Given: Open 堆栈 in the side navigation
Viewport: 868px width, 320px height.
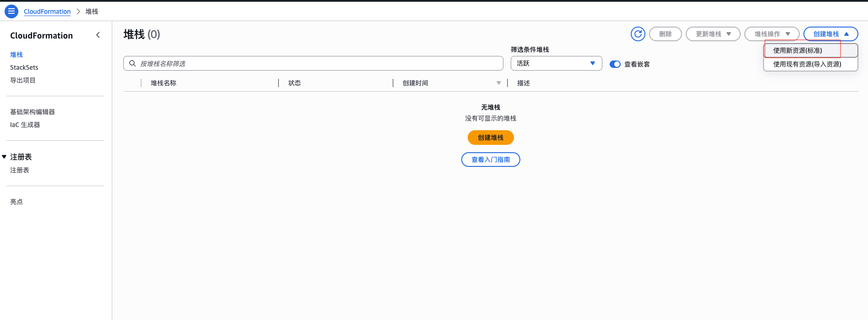Looking at the screenshot, I should pyautogui.click(x=16, y=55).
